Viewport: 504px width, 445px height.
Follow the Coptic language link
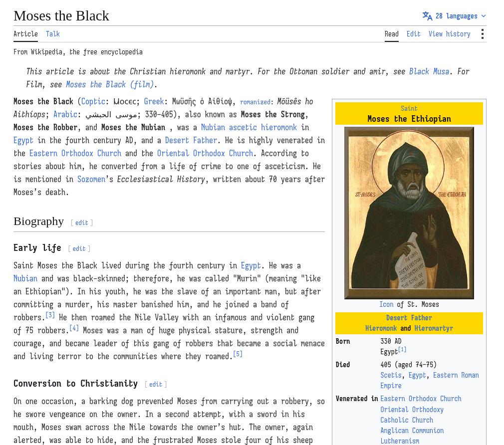pos(93,102)
